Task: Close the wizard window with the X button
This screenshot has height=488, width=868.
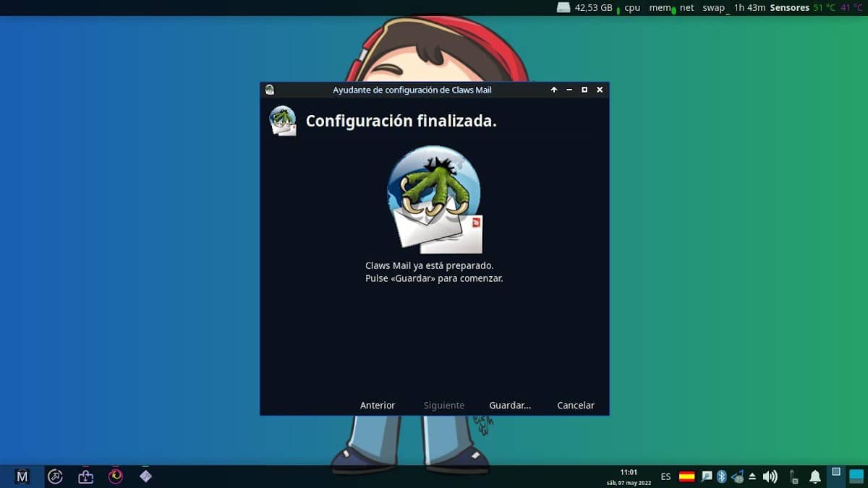Action: click(x=600, y=90)
